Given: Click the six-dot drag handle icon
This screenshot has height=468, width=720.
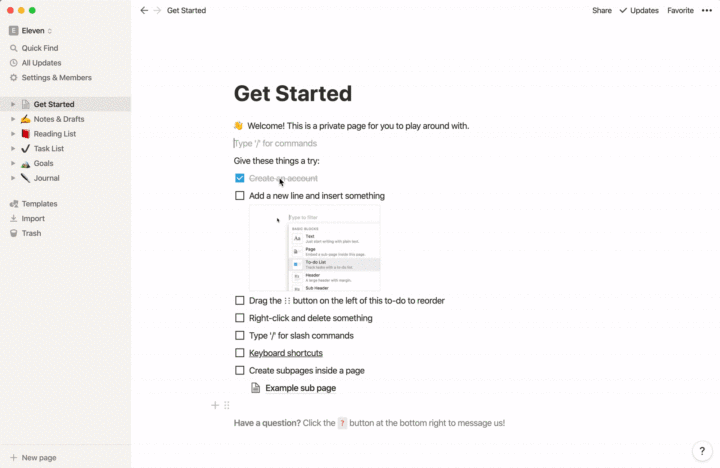Looking at the screenshot, I should coord(227,405).
